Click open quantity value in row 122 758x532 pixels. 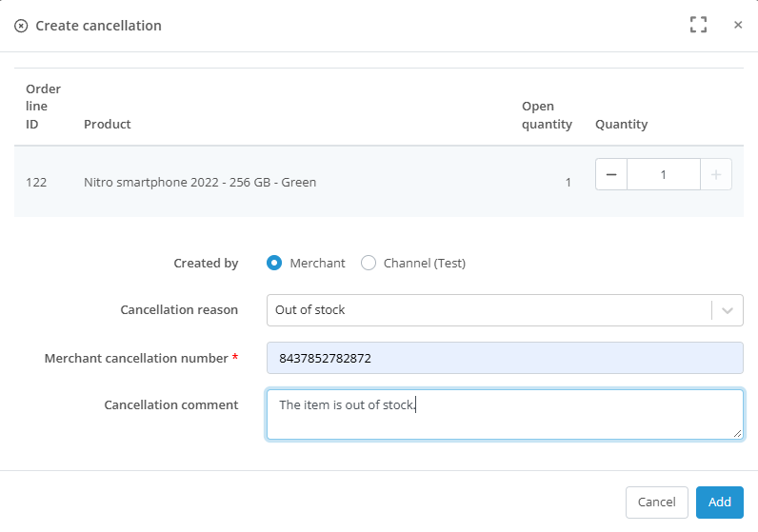point(568,182)
